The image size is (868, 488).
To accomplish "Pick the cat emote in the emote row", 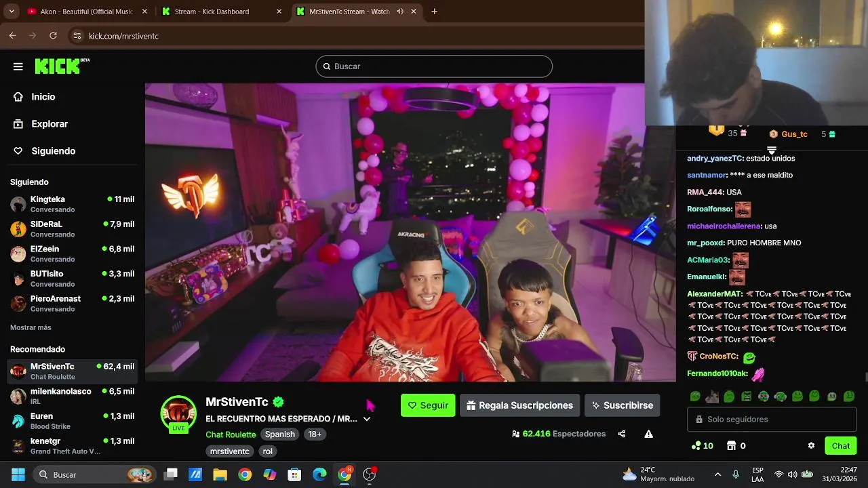I will pyautogui.click(x=712, y=396).
